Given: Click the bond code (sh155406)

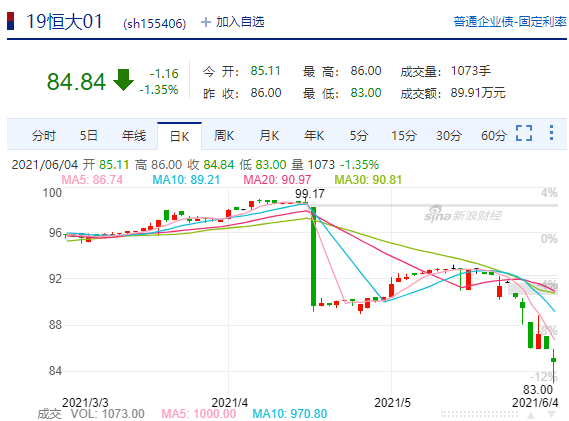Looking at the screenshot, I should (155, 24).
